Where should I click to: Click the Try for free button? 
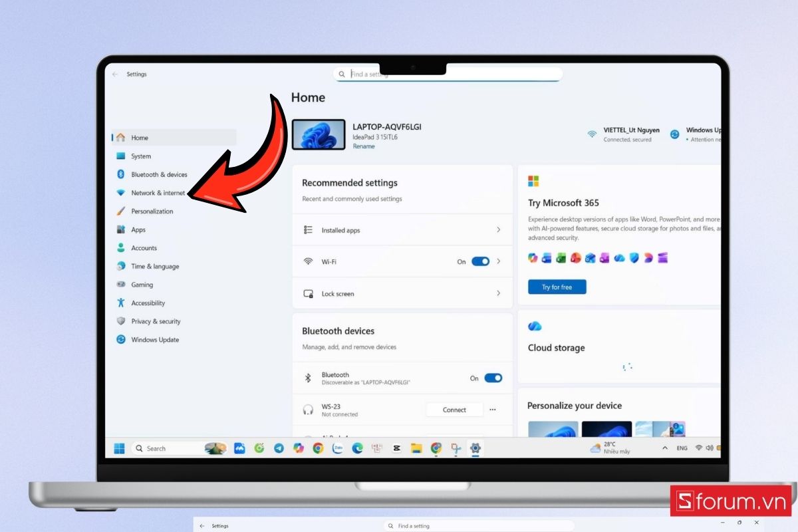pyautogui.click(x=557, y=287)
